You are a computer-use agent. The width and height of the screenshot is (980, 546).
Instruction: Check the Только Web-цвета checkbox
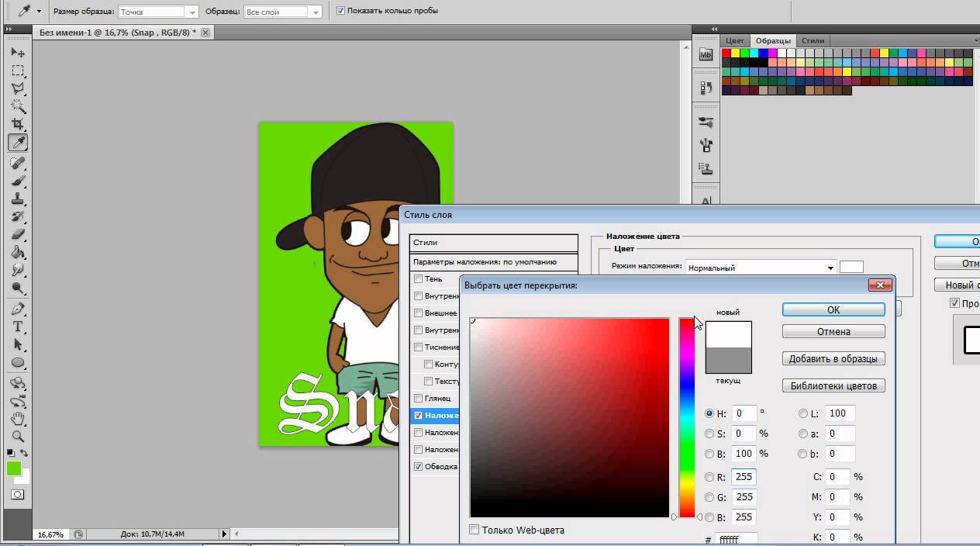coord(474,530)
